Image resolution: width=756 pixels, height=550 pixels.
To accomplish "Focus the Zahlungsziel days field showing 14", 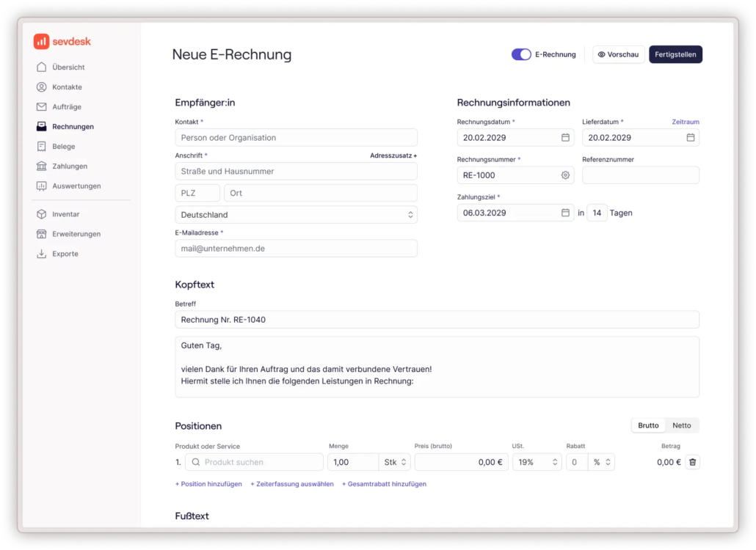I will (x=597, y=213).
